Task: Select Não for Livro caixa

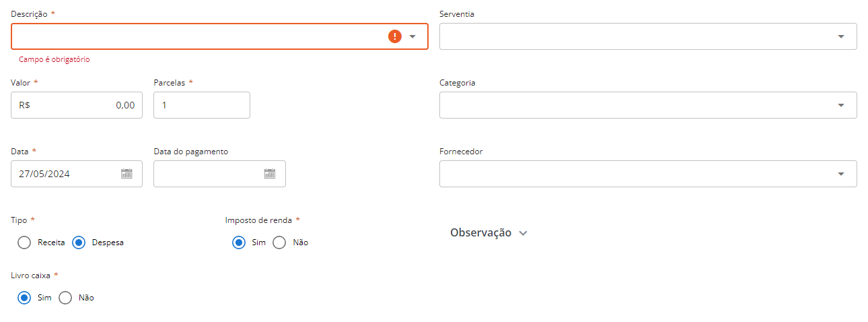Action: (x=65, y=298)
